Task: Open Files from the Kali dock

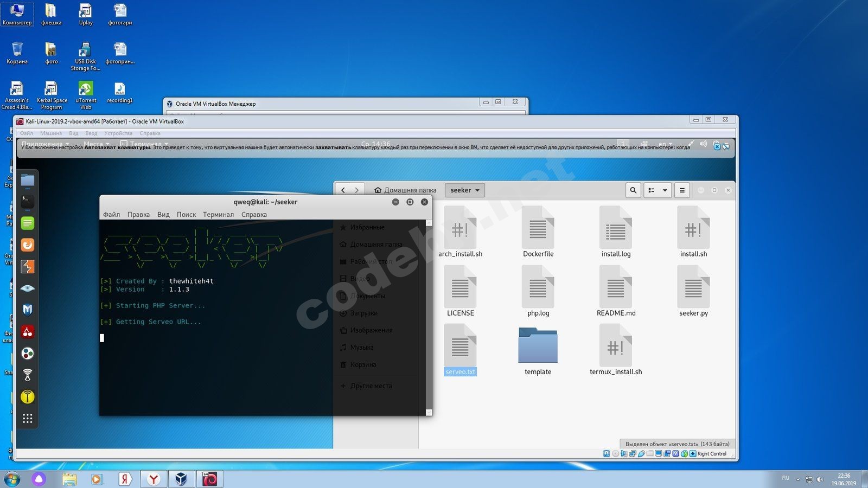Action: click(28, 180)
